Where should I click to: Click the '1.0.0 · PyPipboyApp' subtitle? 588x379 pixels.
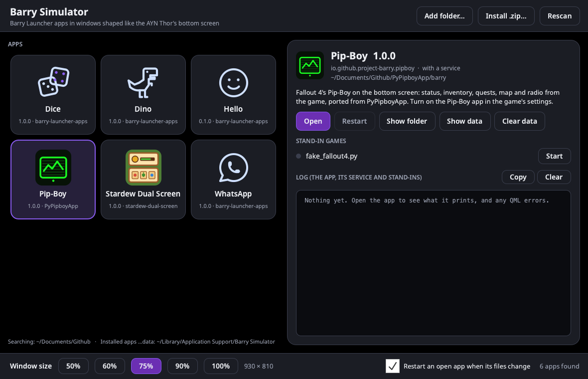(53, 206)
